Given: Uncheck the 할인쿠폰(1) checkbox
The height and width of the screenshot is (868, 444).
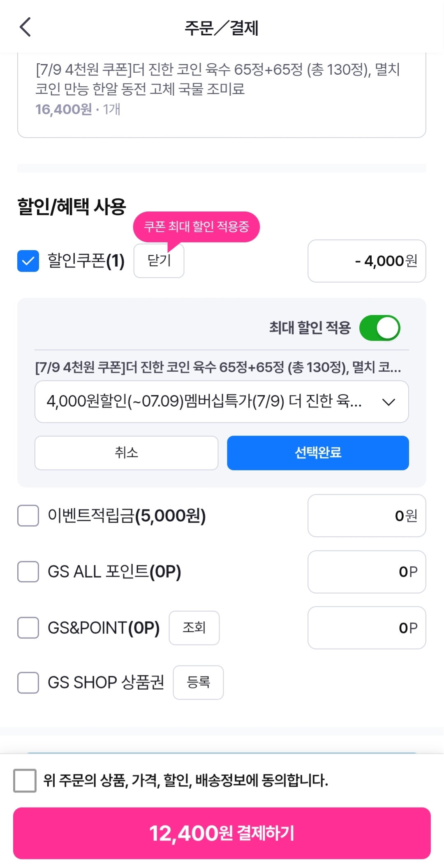Looking at the screenshot, I should (28, 261).
